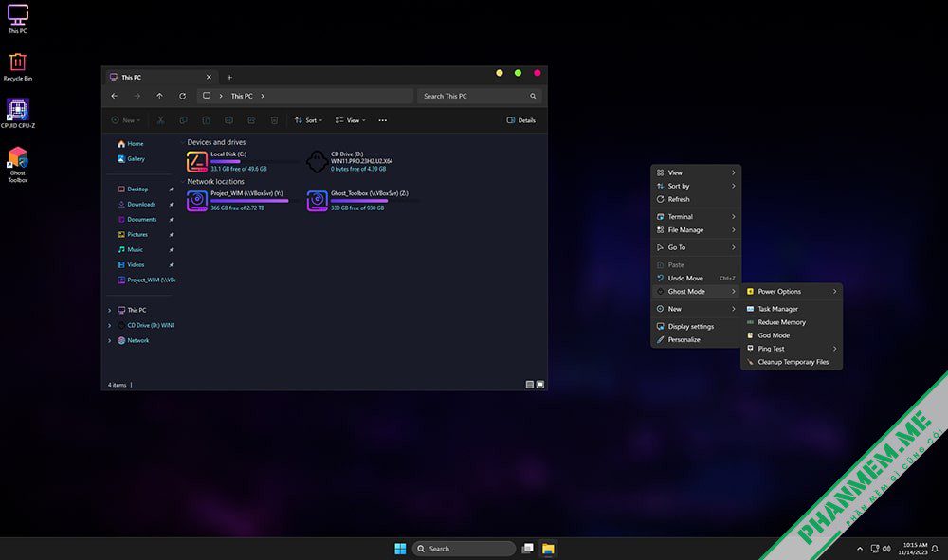This screenshot has height=560, width=948.
Task: Click File Explorer icon on the taskbar
Action: (x=548, y=549)
